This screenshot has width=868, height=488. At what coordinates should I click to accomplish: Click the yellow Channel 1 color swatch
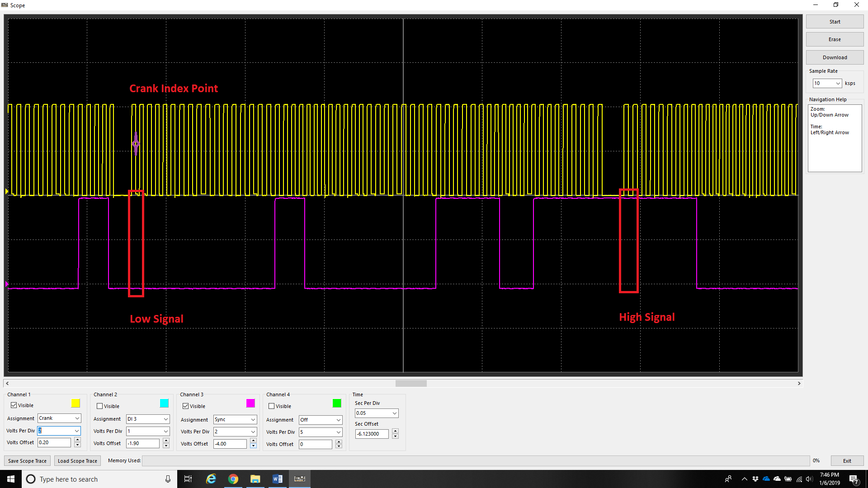click(x=75, y=403)
